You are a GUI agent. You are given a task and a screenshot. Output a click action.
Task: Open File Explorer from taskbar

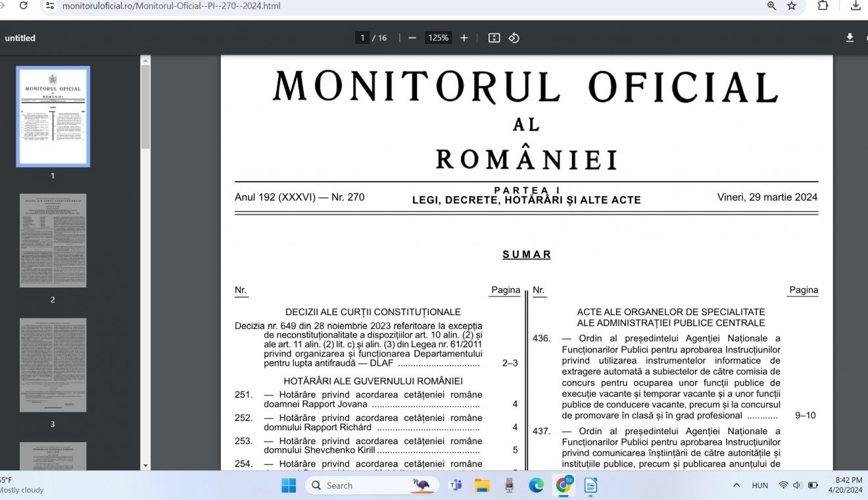(x=482, y=486)
